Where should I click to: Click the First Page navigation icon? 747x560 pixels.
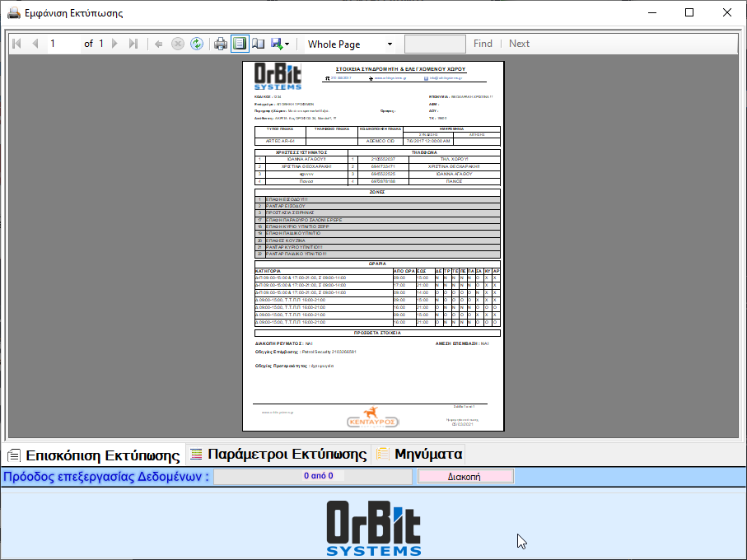[x=16, y=44]
